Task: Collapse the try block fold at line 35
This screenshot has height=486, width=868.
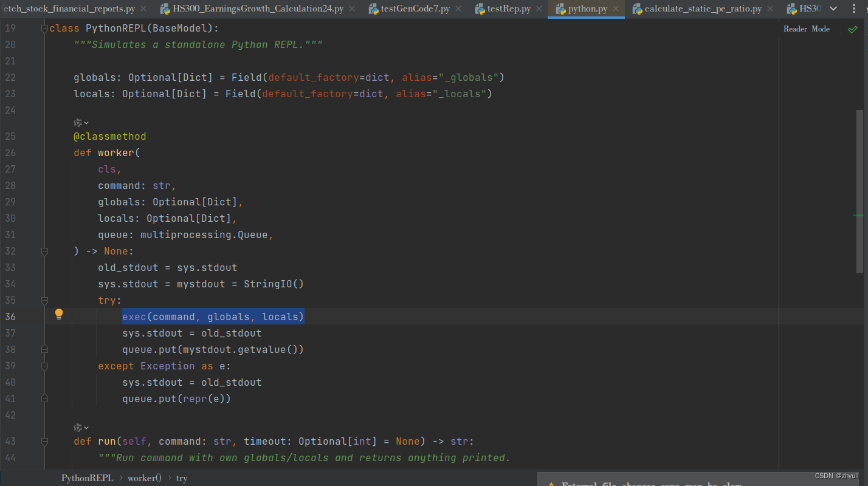Action: [x=44, y=300]
